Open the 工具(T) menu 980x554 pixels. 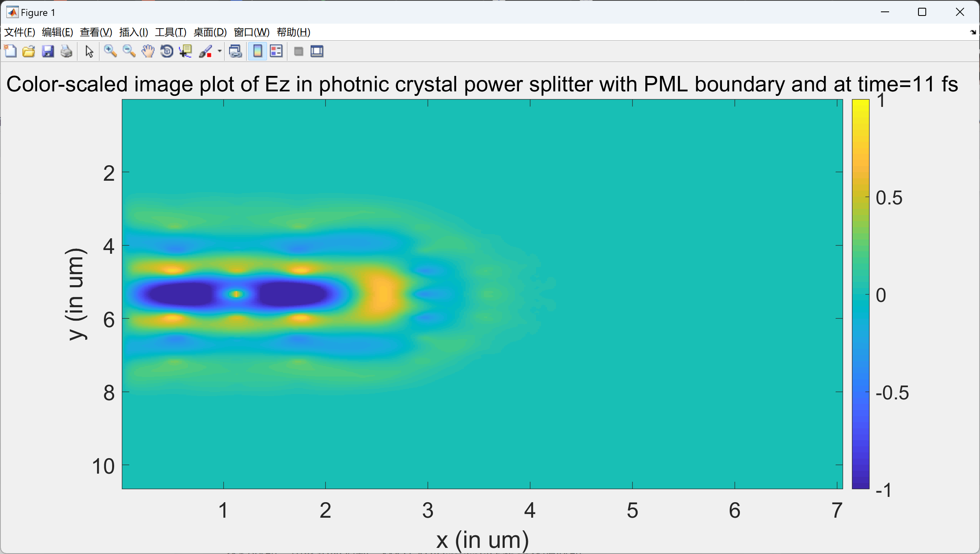point(171,32)
